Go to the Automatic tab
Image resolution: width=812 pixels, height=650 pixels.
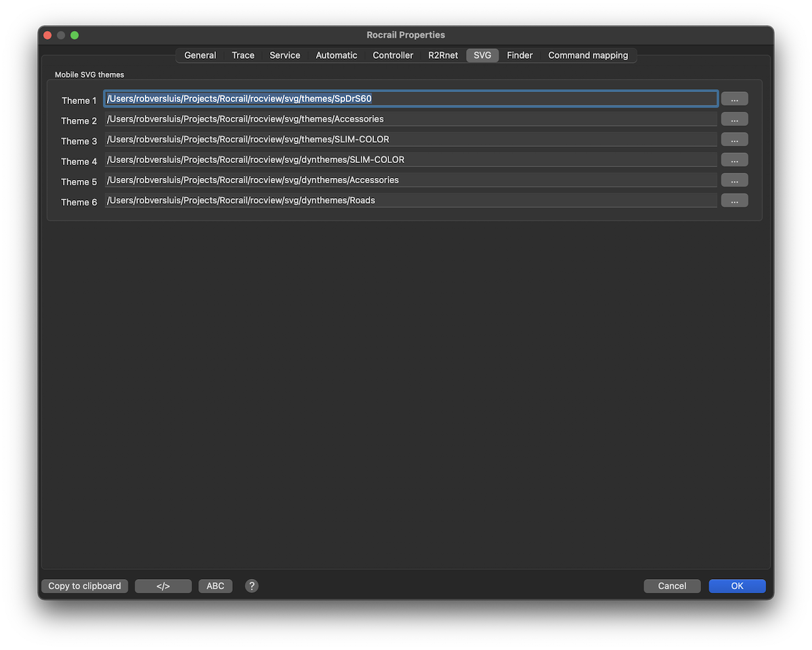[336, 55]
